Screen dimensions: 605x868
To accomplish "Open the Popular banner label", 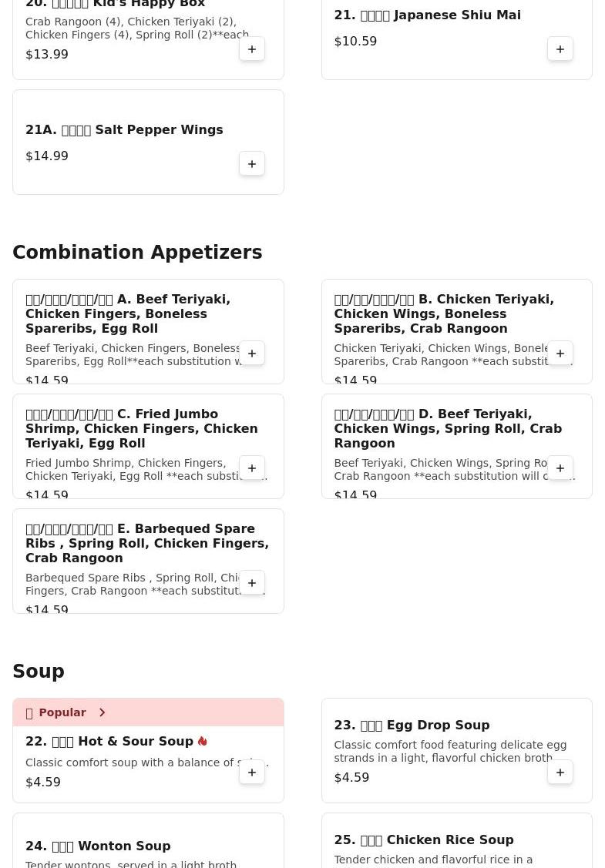I will click(62, 712).
